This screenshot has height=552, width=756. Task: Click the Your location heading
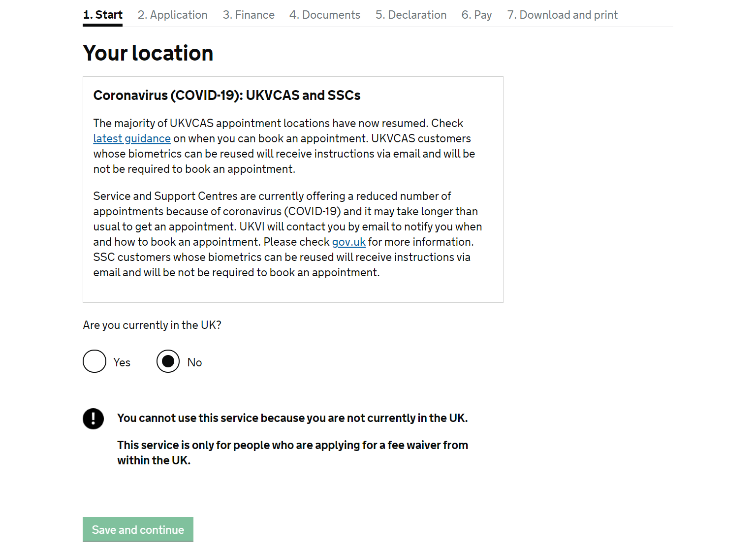148,53
